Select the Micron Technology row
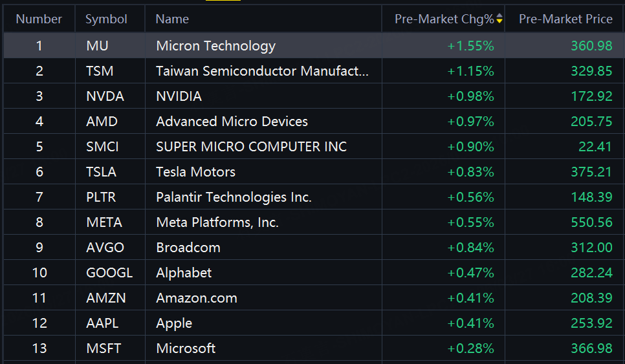The image size is (625, 364). pos(215,46)
